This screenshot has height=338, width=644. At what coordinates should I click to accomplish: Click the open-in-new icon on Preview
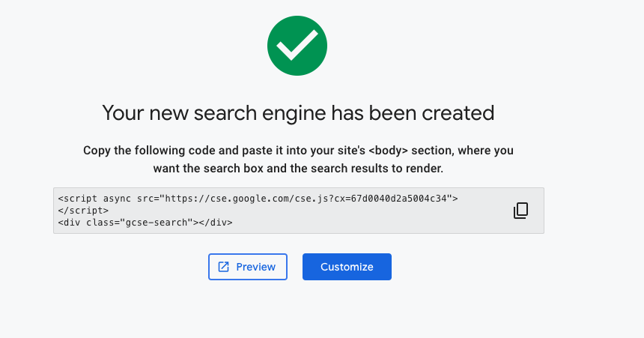pos(223,267)
